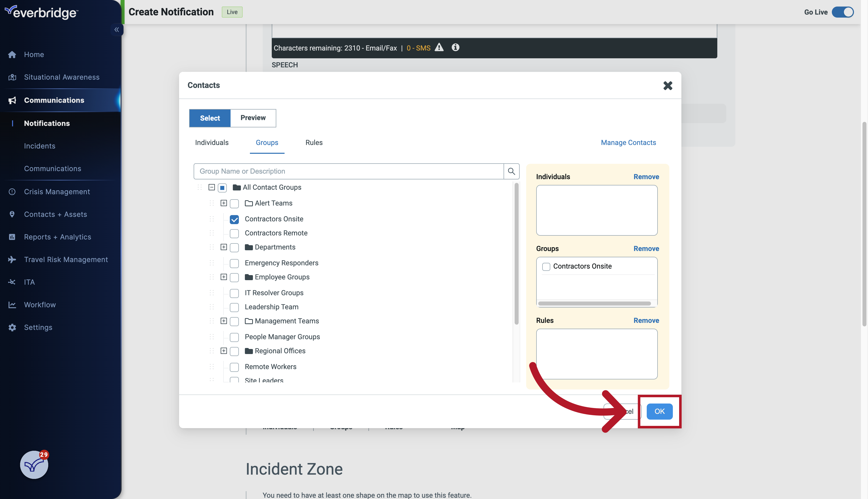Open Contacts + Assets via its pin icon

pyautogui.click(x=12, y=214)
